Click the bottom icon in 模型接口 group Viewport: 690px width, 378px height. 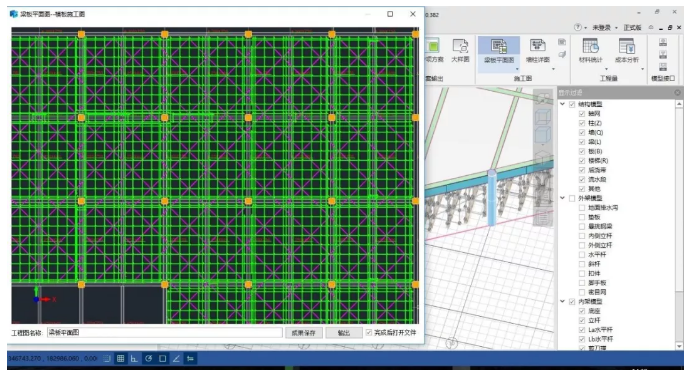(x=663, y=67)
